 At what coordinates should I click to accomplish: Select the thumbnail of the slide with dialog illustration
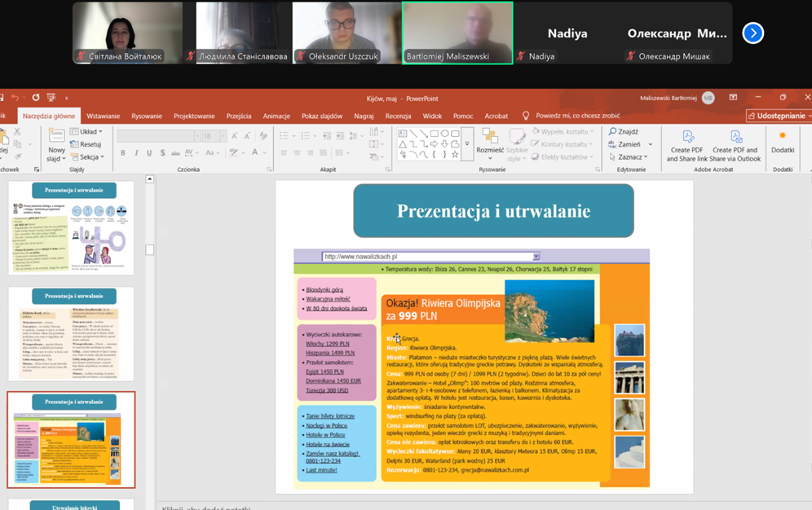click(x=71, y=227)
